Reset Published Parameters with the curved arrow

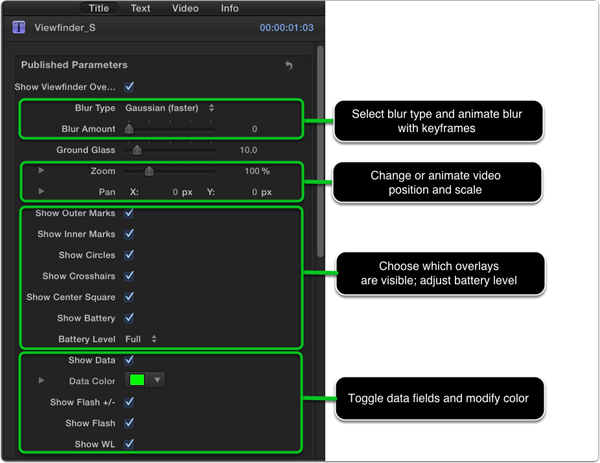point(289,65)
